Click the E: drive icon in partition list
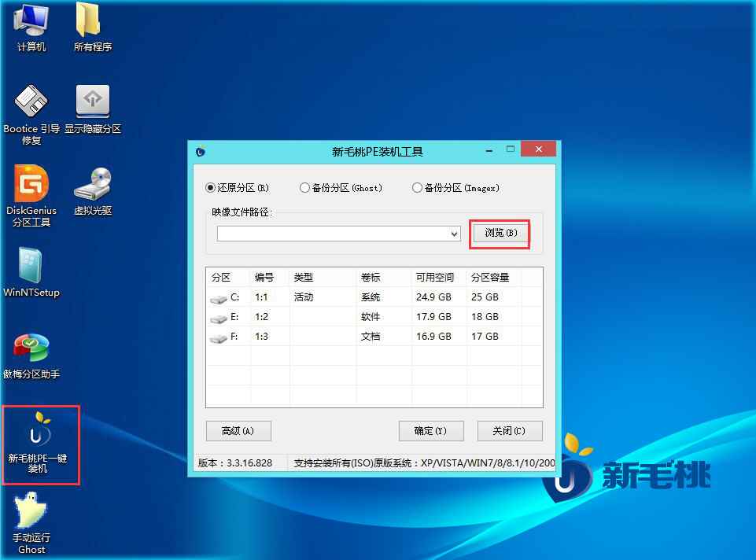The image size is (756, 560). click(x=219, y=318)
